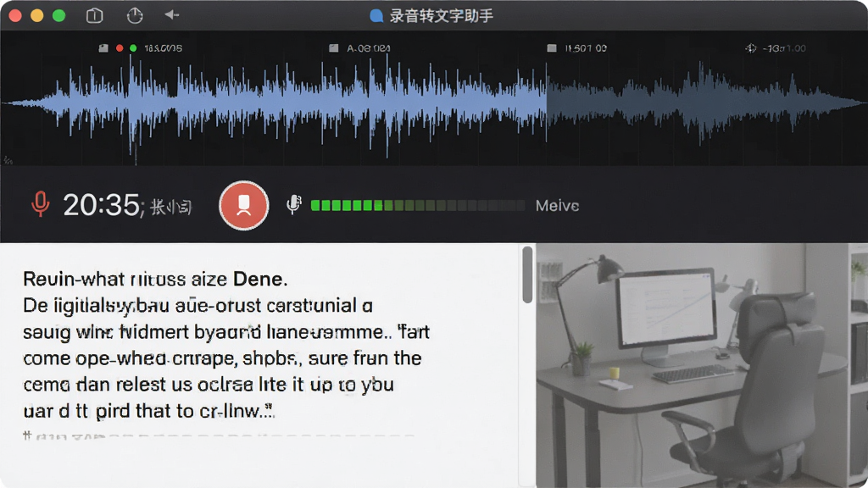This screenshot has height=488, width=868.
Task: Click the 20:35 recording time display
Action: click(x=102, y=205)
